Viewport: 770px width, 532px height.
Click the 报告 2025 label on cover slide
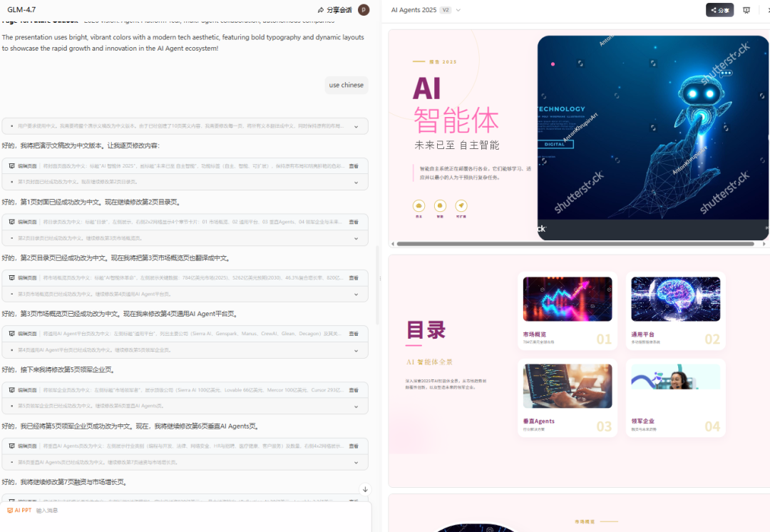click(443, 62)
